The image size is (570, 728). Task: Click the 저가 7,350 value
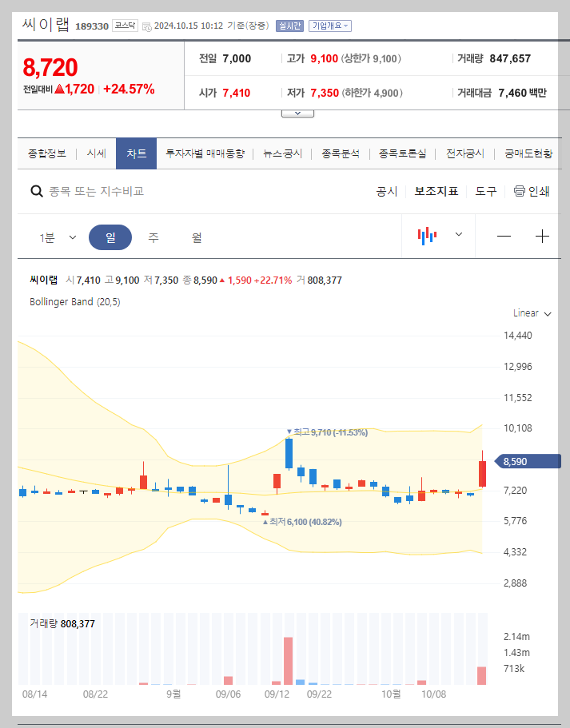point(325,93)
